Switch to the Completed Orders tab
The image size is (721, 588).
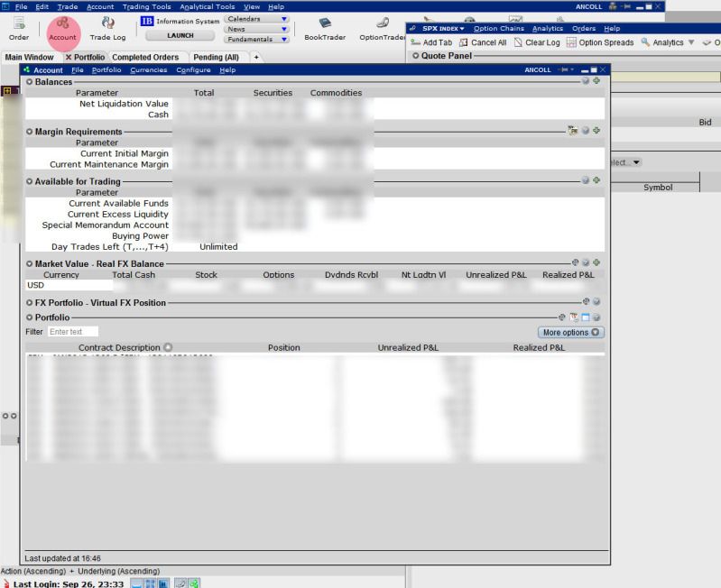[x=145, y=58]
